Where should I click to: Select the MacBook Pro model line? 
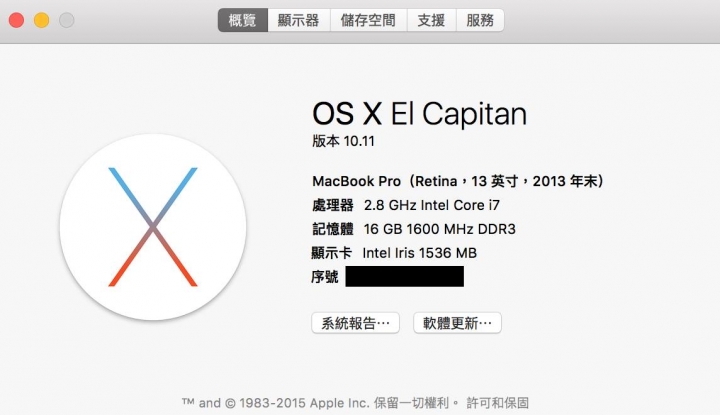[458, 181]
